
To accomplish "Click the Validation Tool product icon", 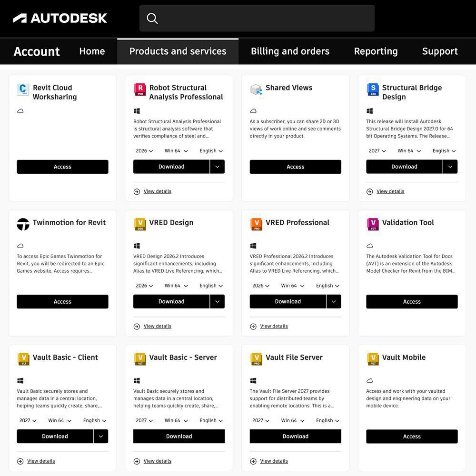I will click(x=373, y=224).
